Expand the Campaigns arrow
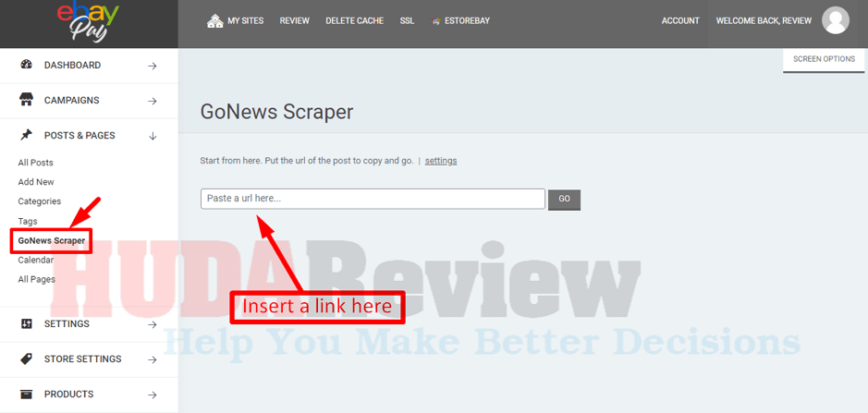 pos(153,102)
